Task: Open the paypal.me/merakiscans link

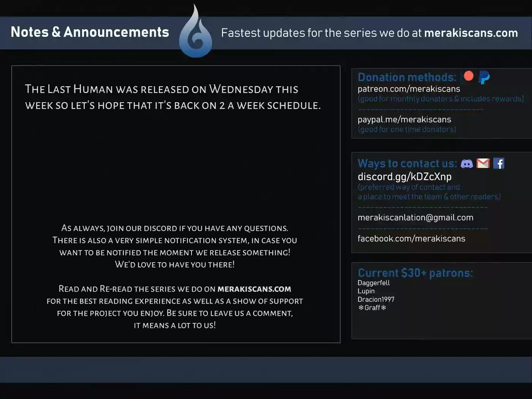Action: point(404,119)
